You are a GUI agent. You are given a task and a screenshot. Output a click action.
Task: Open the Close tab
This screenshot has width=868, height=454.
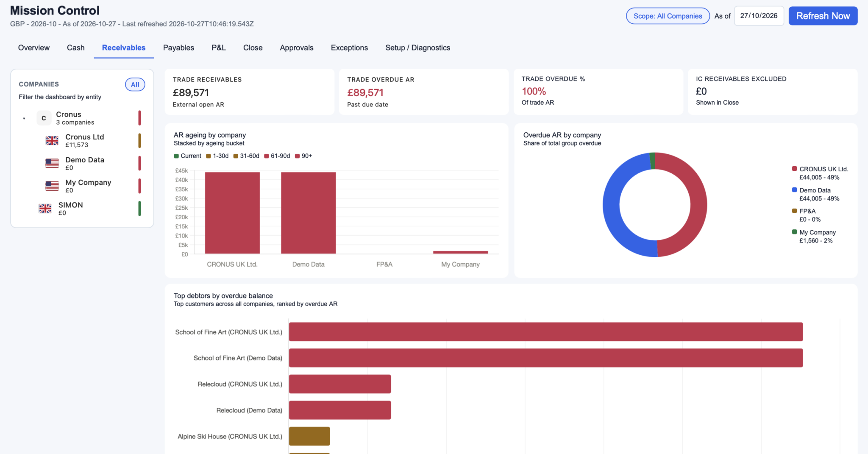tap(253, 48)
